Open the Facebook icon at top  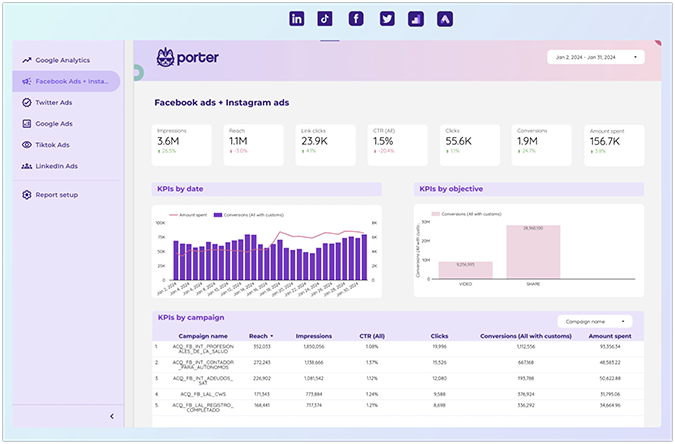(x=356, y=19)
